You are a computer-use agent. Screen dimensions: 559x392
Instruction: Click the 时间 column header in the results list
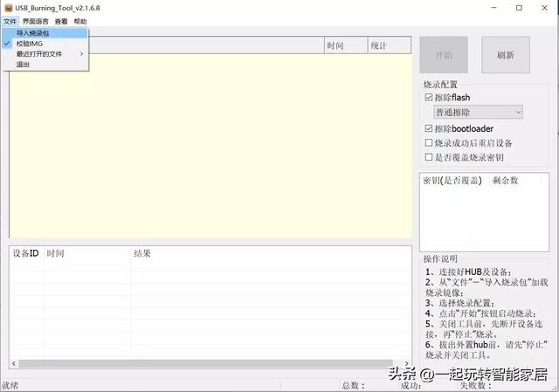(87, 253)
